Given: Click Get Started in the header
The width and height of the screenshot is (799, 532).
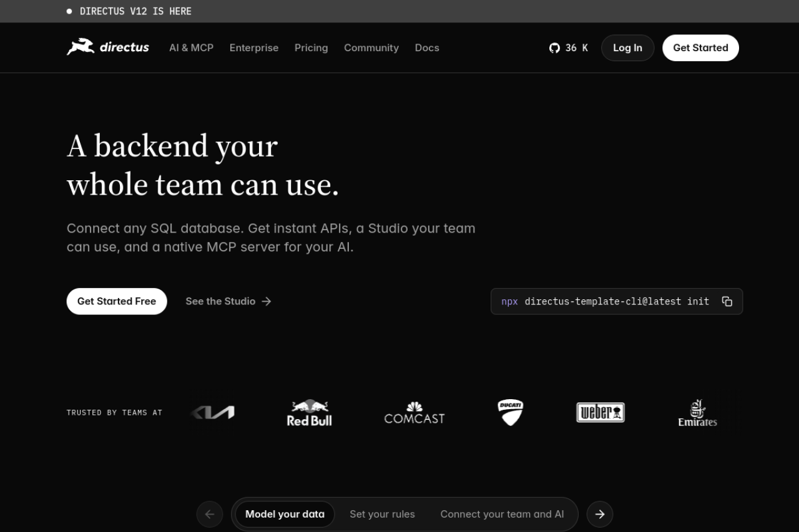Looking at the screenshot, I should 700,48.
